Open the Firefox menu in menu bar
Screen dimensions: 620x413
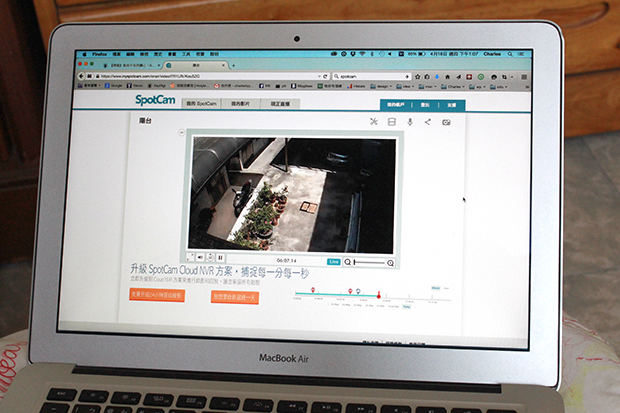coord(100,54)
